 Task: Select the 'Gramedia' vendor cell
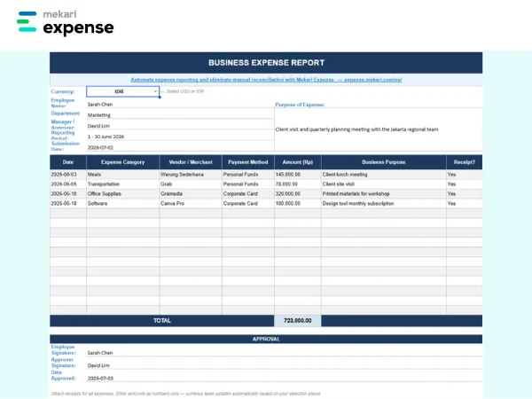[x=191, y=193]
